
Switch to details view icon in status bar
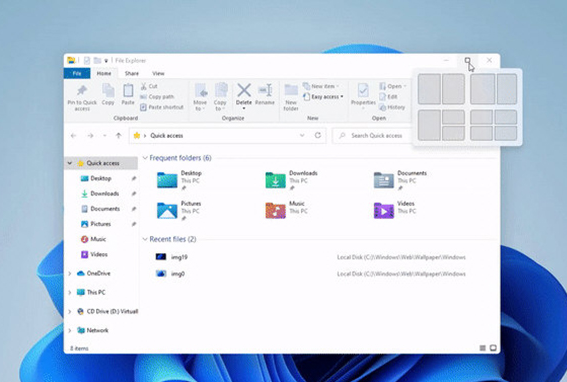point(482,348)
